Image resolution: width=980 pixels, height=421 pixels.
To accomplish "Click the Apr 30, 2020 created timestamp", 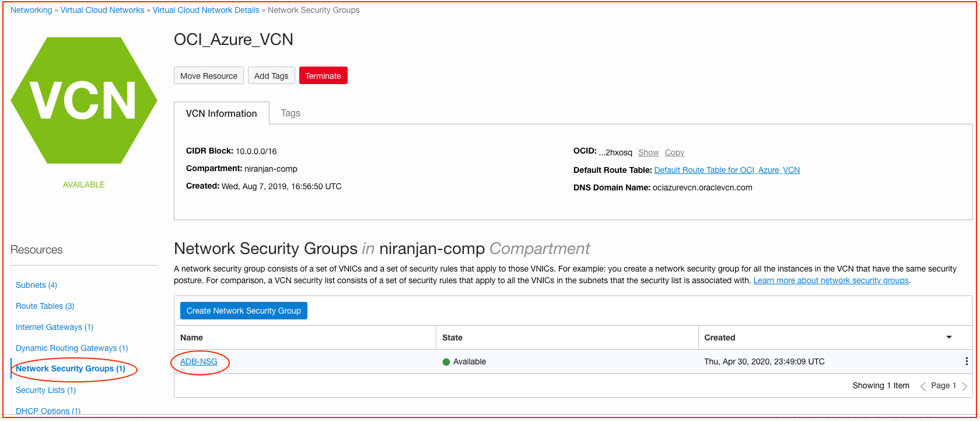I will pyautogui.click(x=764, y=361).
